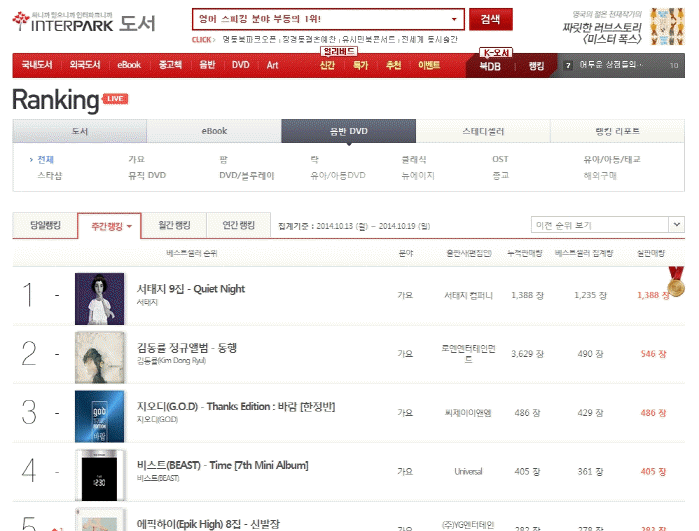Select the 음반 DVD ranking tab
Screen dimensions: 699x531
[349, 131]
